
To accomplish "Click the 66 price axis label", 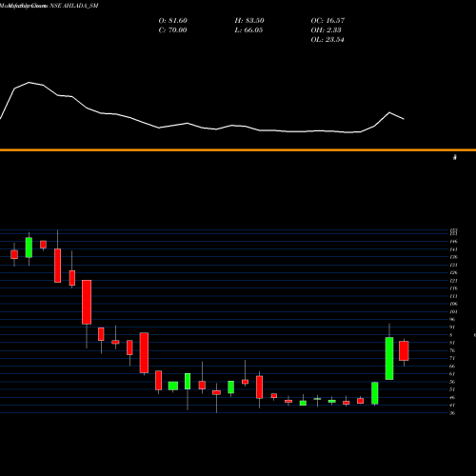I will pos(452,367).
